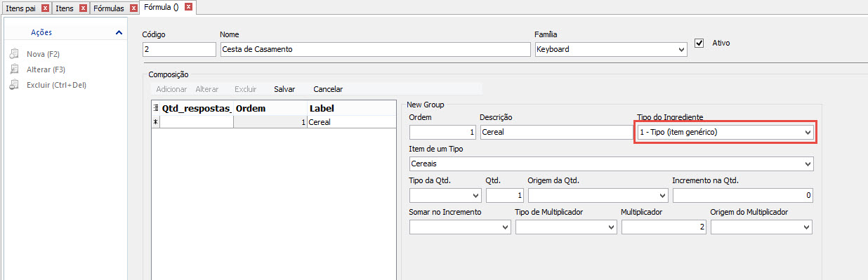Screen dimensions: 868x280
Task: Close the Fórmulas tab
Action: (133, 8)
